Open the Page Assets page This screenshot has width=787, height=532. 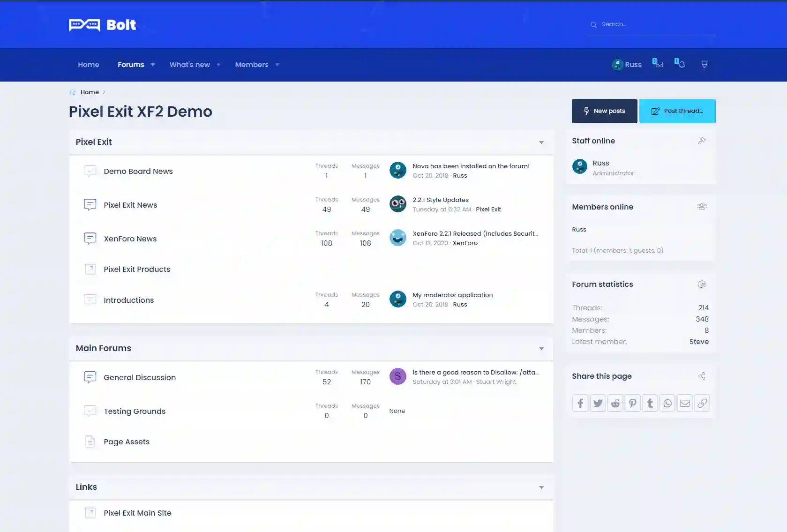coord(127,442)
